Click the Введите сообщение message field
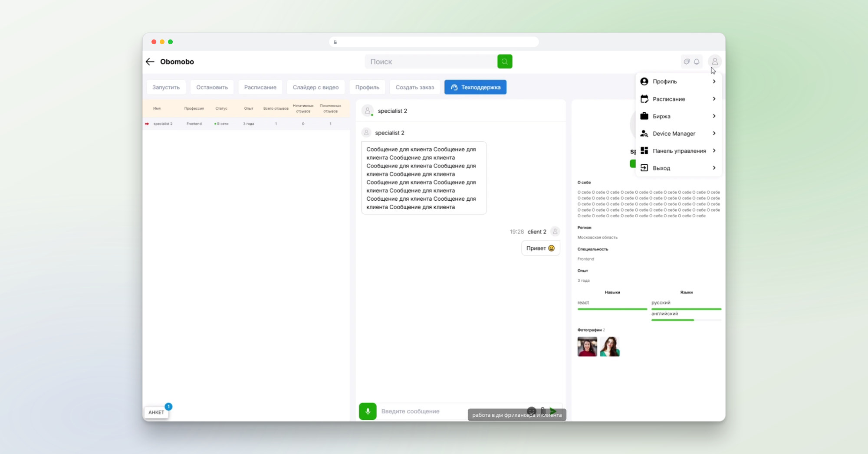The width and height of the screenshot is (868, 454). coord(451,411)
